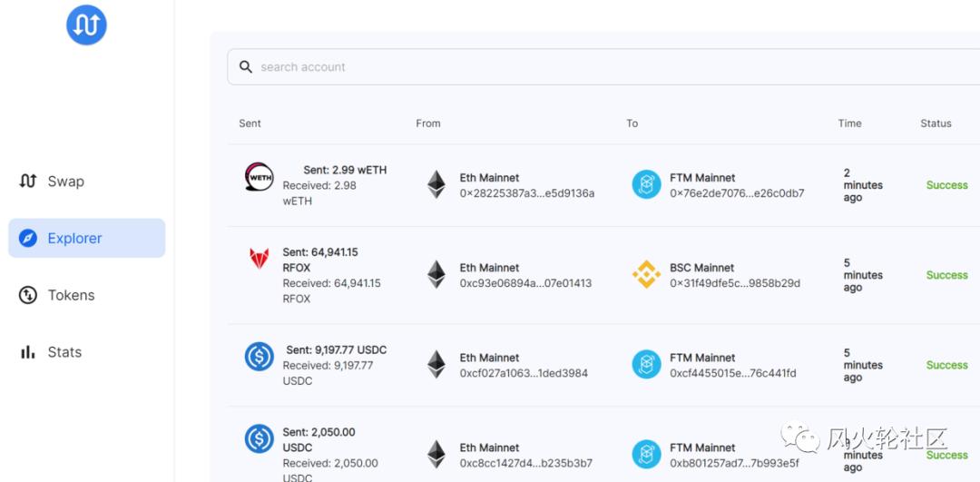This screenshot has height=482, width=980.
Task: Click the wETH token icon
Action: click(260, 176)
